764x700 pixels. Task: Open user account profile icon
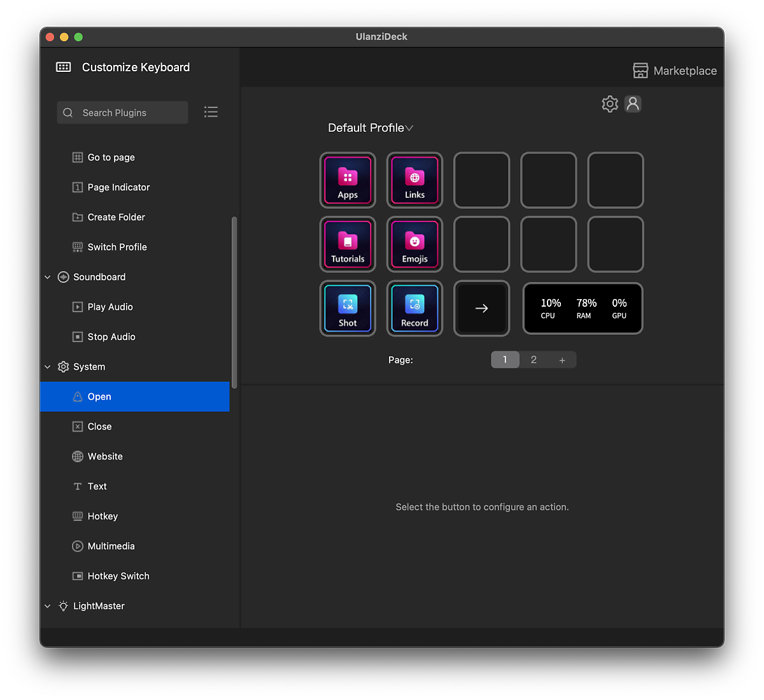633,104
